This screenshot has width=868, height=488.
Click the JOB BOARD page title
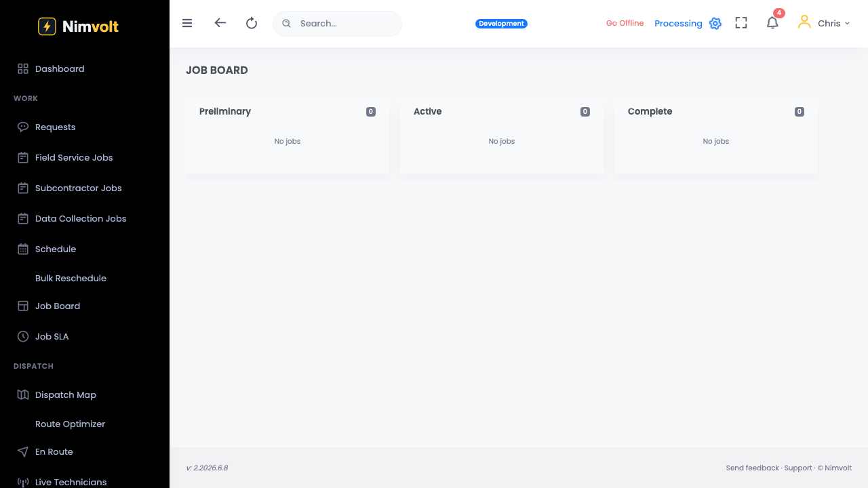tap(217, 70)
